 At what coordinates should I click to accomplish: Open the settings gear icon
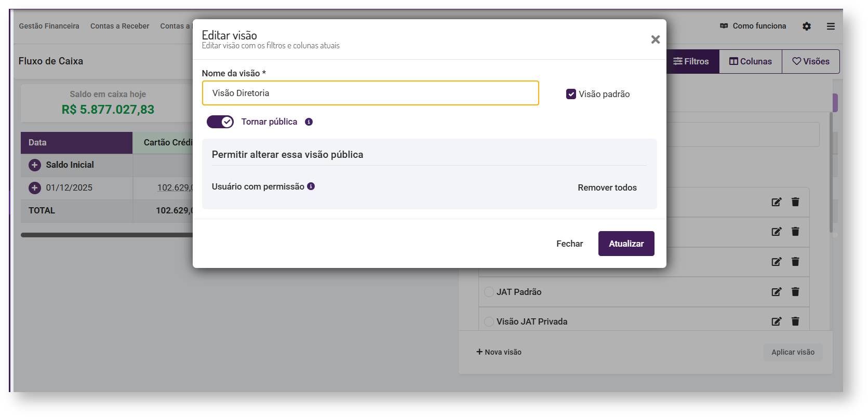point(806,26)
